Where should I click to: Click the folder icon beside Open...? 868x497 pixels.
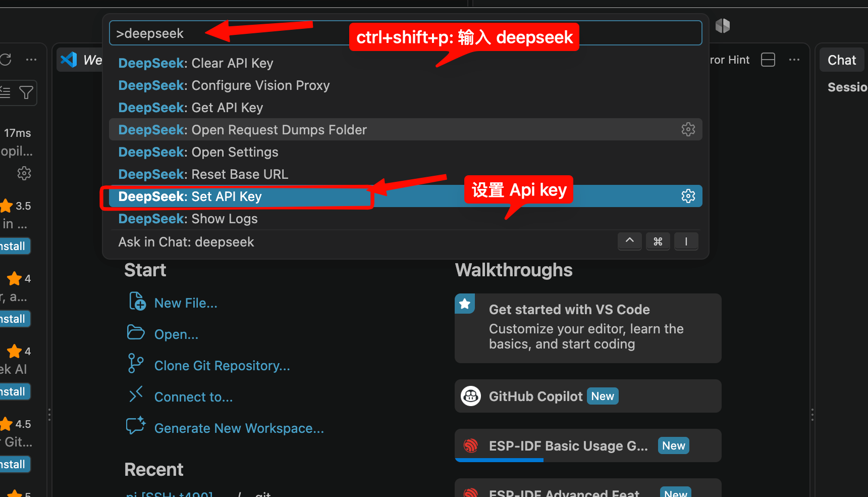coord(136,332)
